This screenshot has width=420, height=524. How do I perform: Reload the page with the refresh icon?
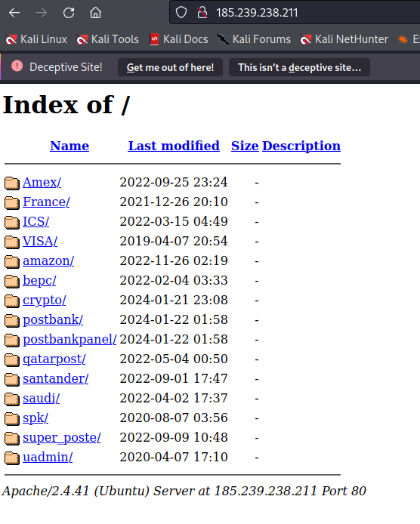click(x=69, y=13)
